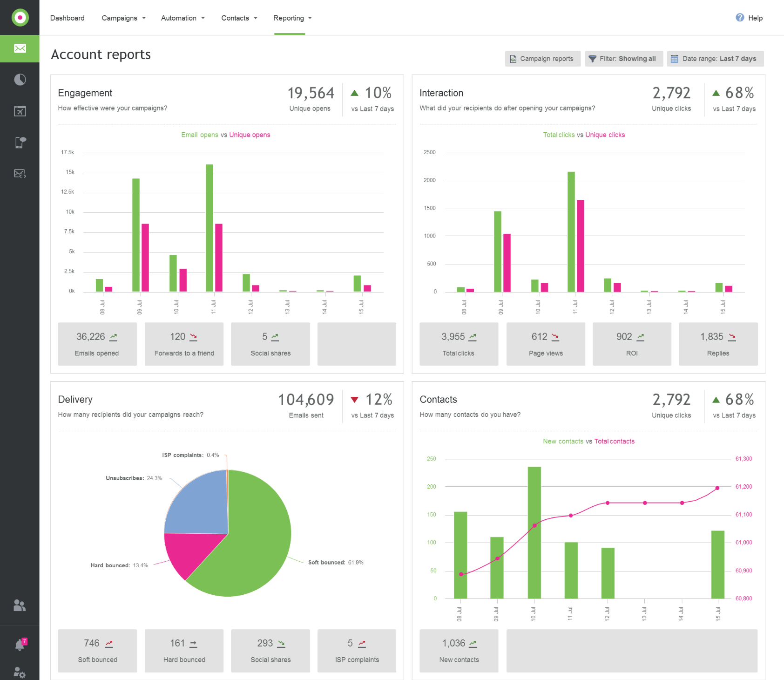Click the trend icon beside 746 Soft bounced
784x680 pixels.
(x=109, y=644)
